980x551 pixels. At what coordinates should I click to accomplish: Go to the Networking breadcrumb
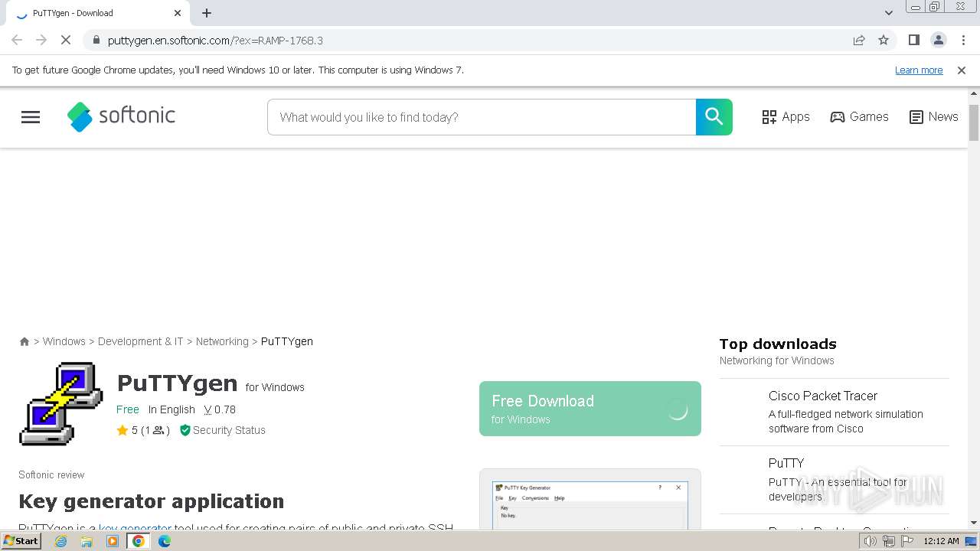point(222,341)
